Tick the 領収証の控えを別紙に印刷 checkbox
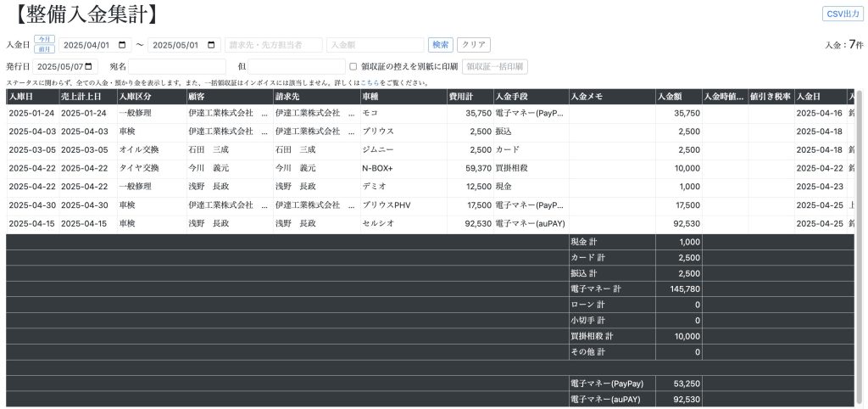This screenshot has height=409, width=868. point(353,66)
